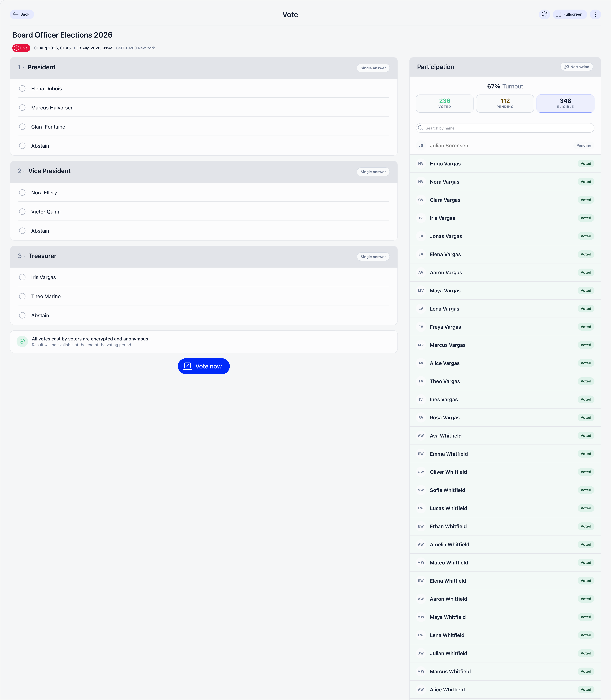Image resolution: width=611 pixels, height=700 pixels.
Task: Click the shield encryption icon
Action: [22, 341]
